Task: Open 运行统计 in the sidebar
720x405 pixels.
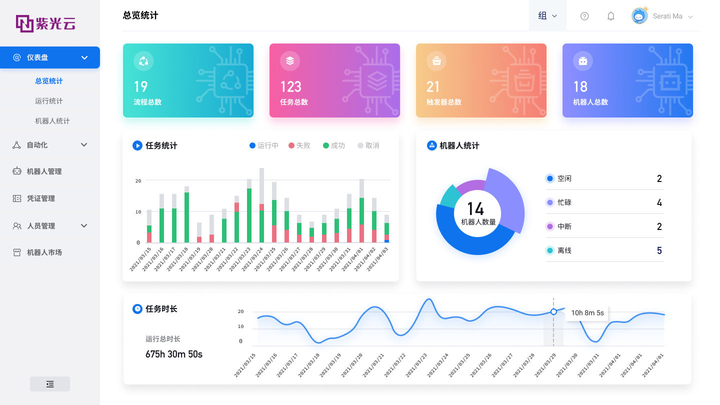Action: tap(49, 101)
